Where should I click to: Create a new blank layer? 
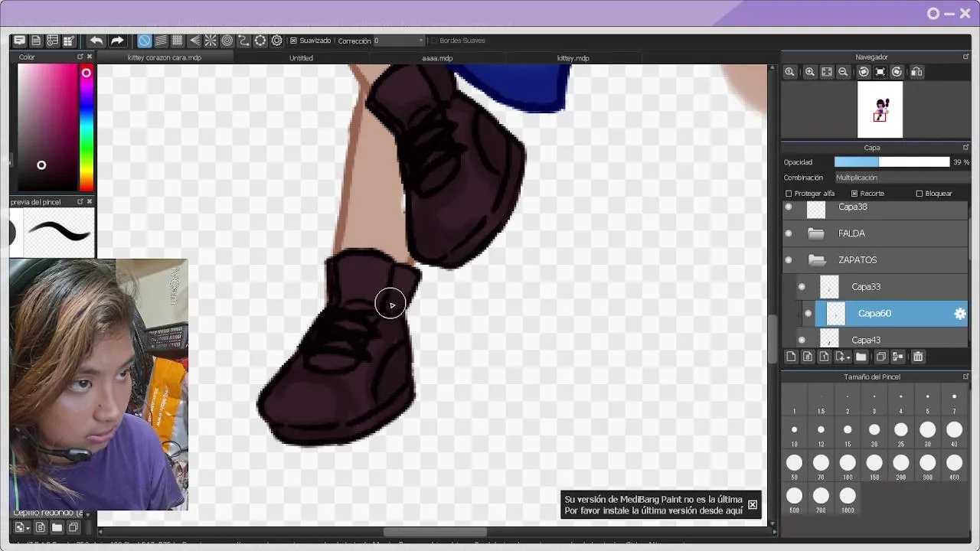791,357
